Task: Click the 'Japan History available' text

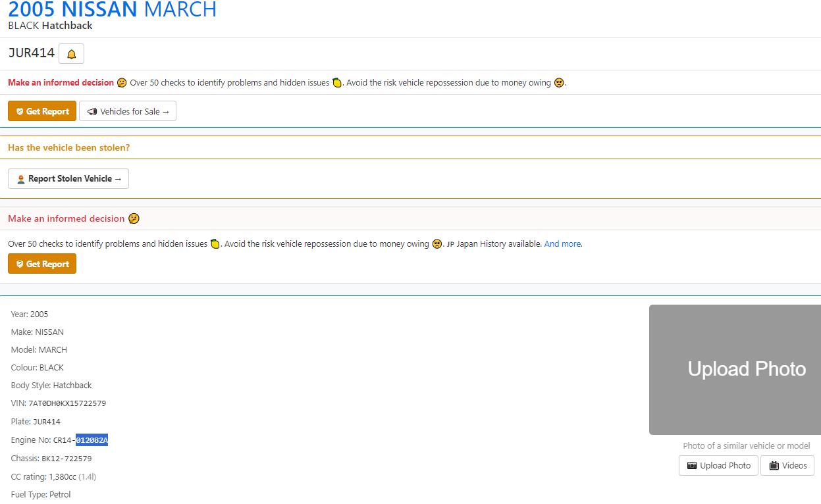Action: (x=499, y=243)
